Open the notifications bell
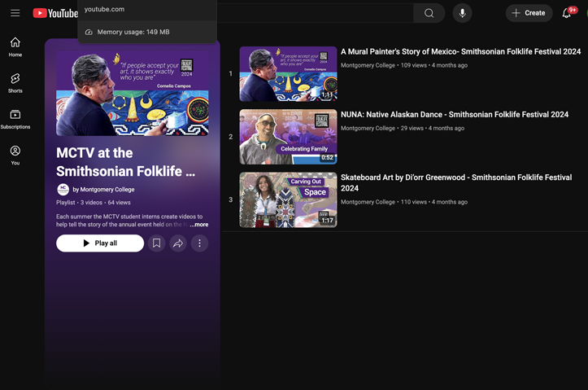This screenshot has width=588, height=390. point(567,13)
